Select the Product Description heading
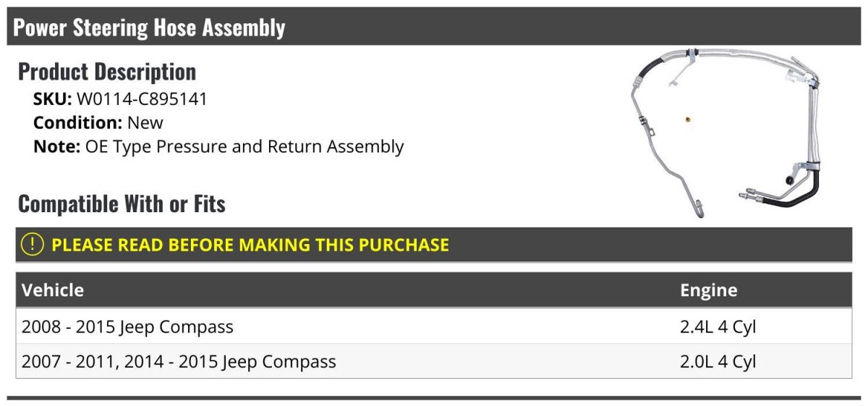868x407 pixels. (107, 72)
